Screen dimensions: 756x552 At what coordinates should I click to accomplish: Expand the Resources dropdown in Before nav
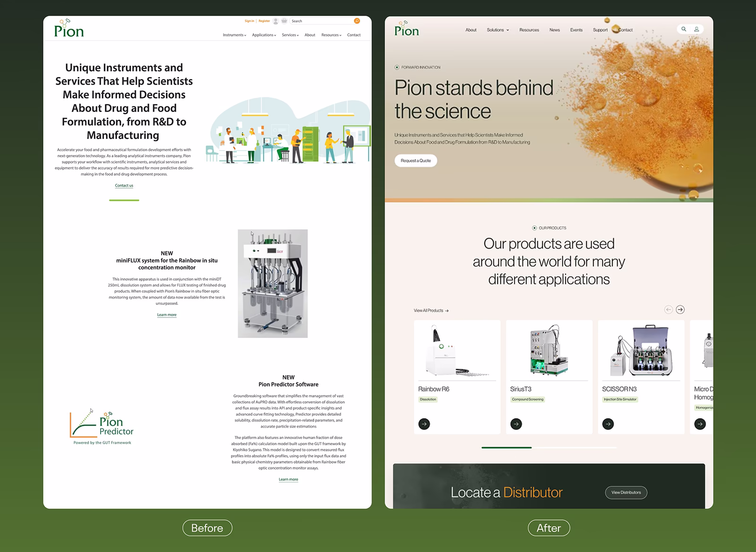pos(331,35)
